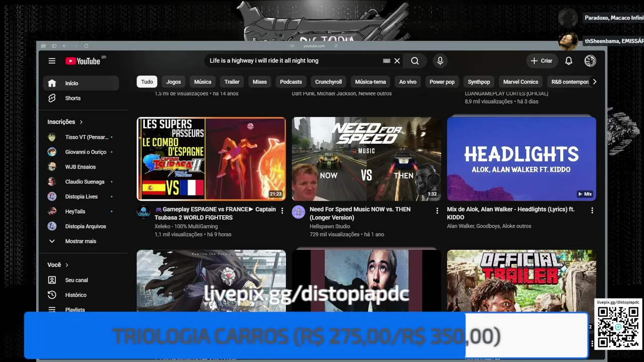
Task: Open Claudio Suenaga channel avatar
Action: pos(52,182)
